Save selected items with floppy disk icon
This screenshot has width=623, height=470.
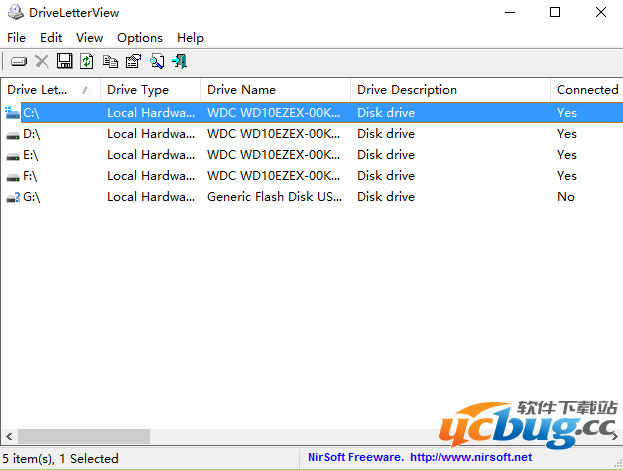pyautogui.click(x=64, y=62)
